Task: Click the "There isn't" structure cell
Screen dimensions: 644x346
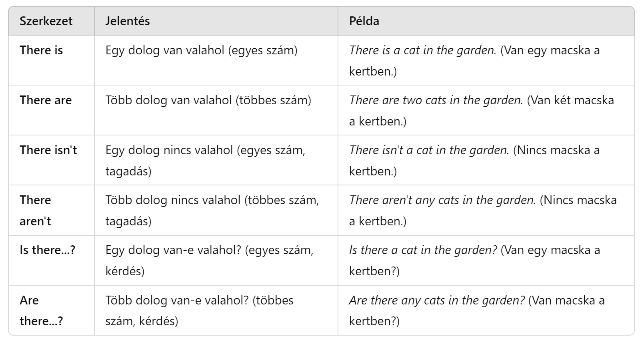Action: (48, 150)
